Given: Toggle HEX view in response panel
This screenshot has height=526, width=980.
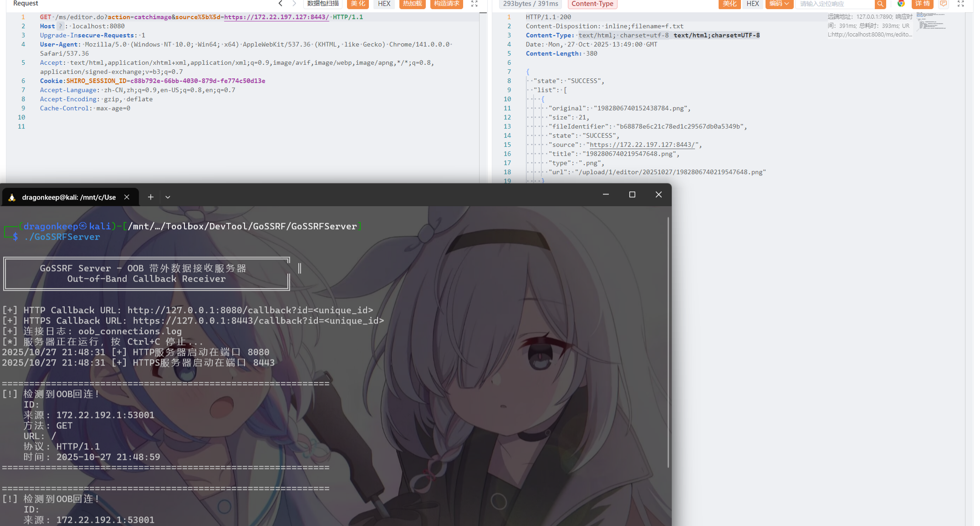Looking at the screenshot, I should click(753, 4).
